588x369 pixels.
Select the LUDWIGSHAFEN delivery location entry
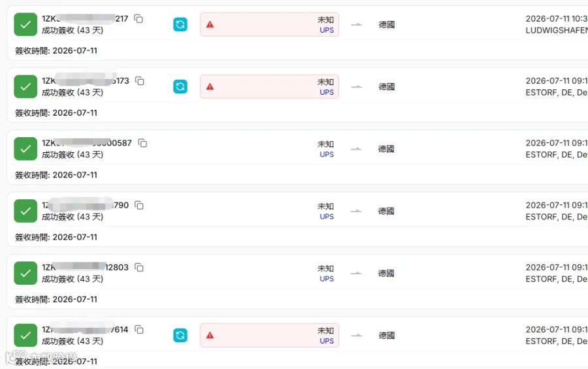tap(557, 31)
